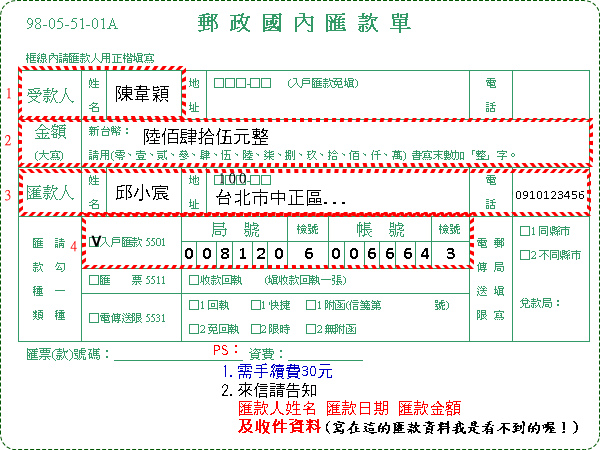Click the 帳號 column header
The height and width of the screenshot is (450, 600).
click(x=380, y=230)
